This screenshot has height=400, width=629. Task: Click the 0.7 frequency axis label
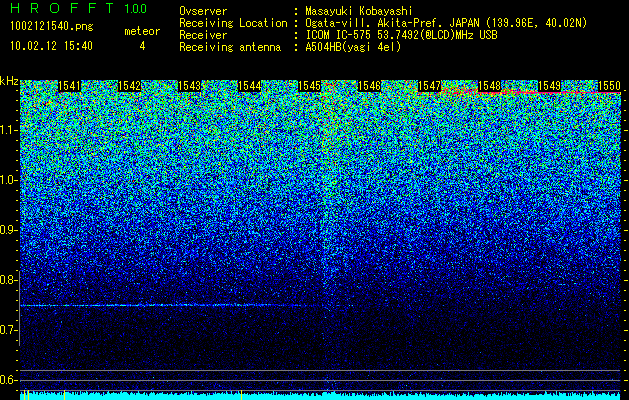(x=8, y=330)
